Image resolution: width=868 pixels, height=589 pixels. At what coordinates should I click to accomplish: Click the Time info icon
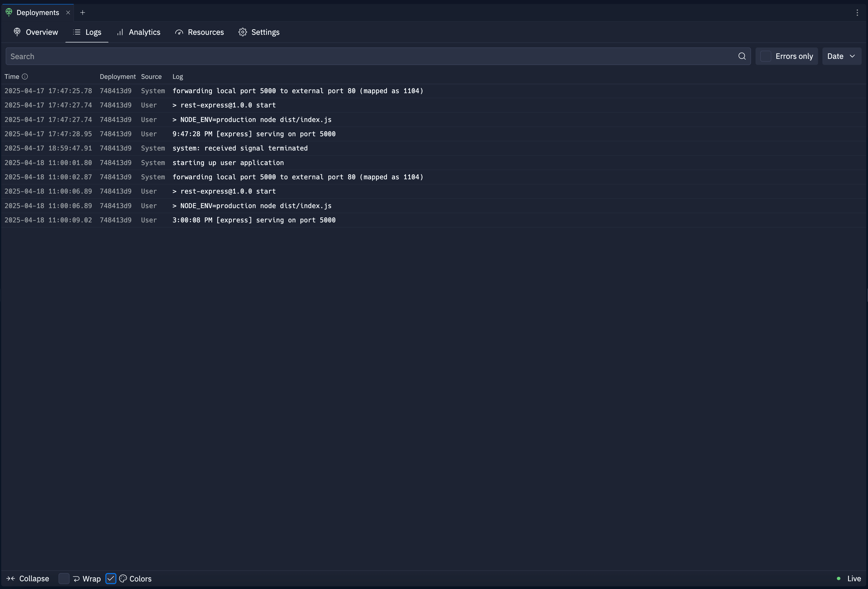[25, 77]
